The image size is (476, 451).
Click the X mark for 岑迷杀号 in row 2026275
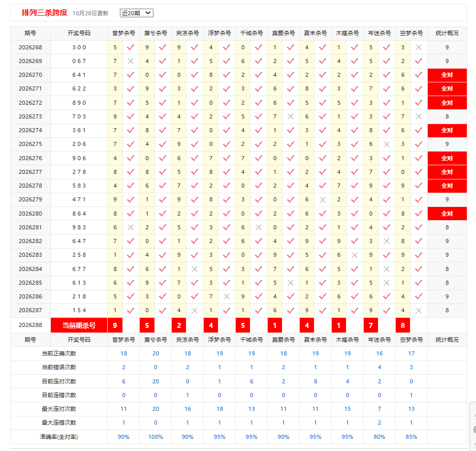[x=387, y=144]
